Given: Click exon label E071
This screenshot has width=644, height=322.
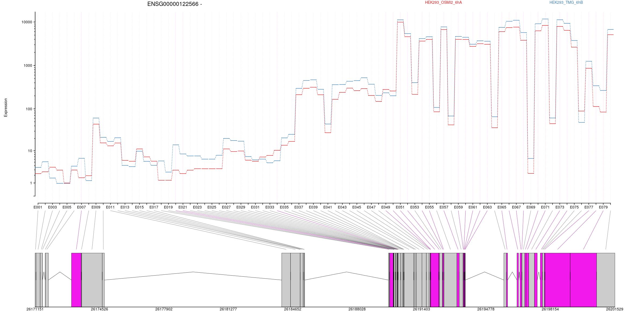Looking at the screenshot, I should (545, 207).
